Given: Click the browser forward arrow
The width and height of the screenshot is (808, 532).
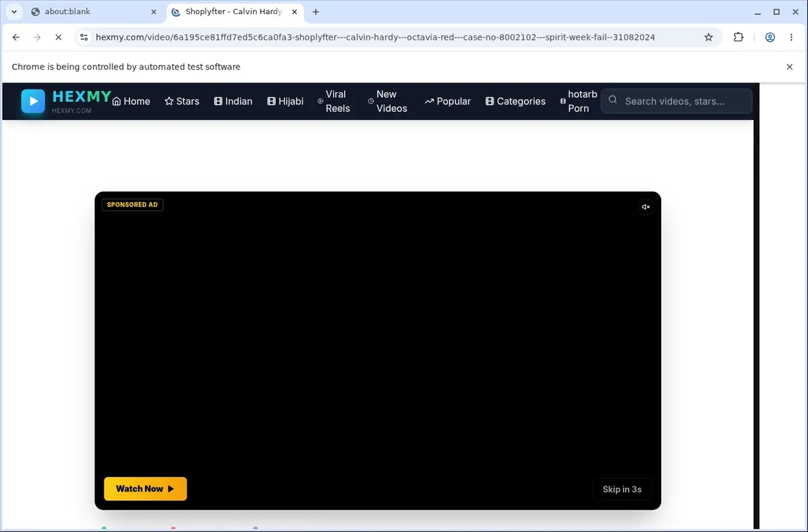Looking at the screenshot, I should pos(37,38).
